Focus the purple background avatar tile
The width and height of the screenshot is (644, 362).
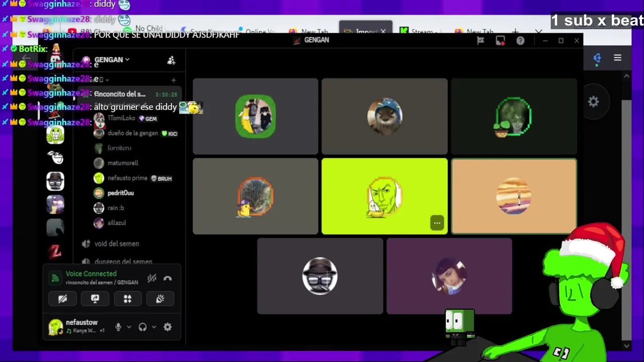[x=449, y=276]
